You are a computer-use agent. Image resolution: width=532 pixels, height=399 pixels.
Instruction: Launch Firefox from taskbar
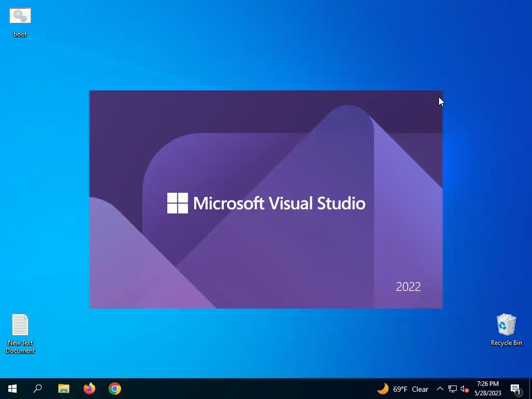pyautogui.click(x=89, y=389)
